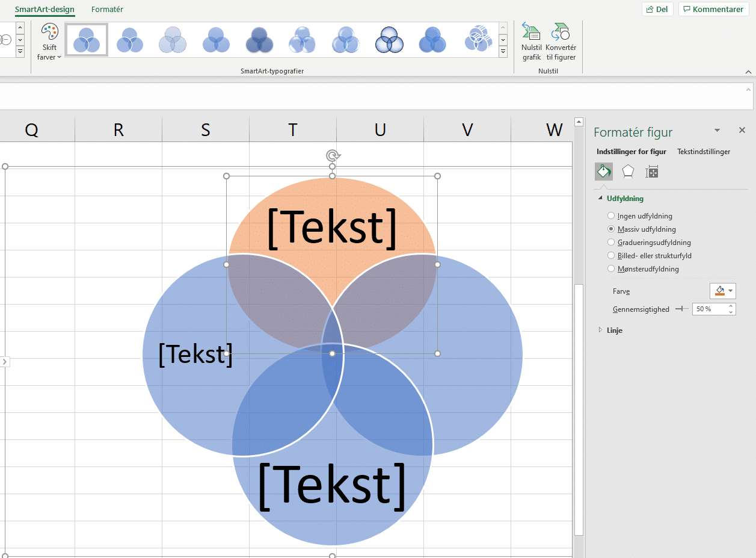Click the rotation handle above the shape
Image resolution: width=756 pixels, height=558 pixels.
point(332,156)
